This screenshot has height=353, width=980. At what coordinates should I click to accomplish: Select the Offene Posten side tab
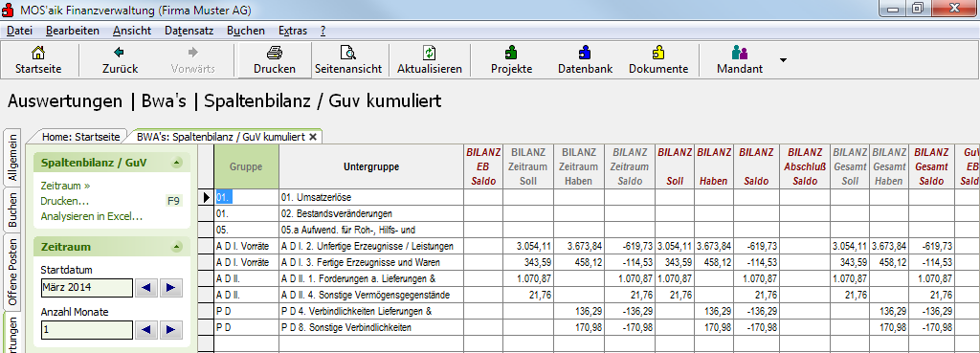click(12, 272)
